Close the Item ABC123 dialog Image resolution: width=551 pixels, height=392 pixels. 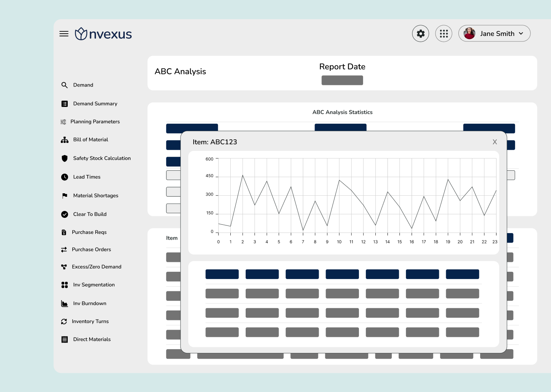pyautogui.click(x=495, y=142)
